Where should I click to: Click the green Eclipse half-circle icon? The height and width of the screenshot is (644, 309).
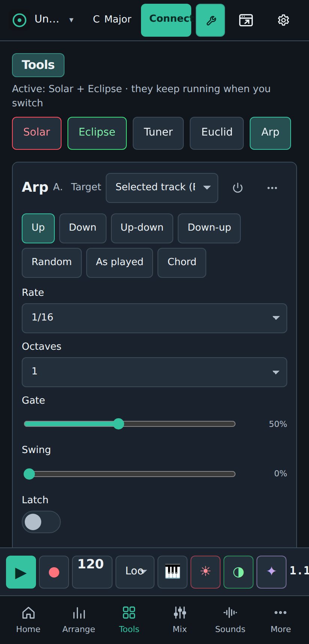pyautogui.click(x=238, y=572)
